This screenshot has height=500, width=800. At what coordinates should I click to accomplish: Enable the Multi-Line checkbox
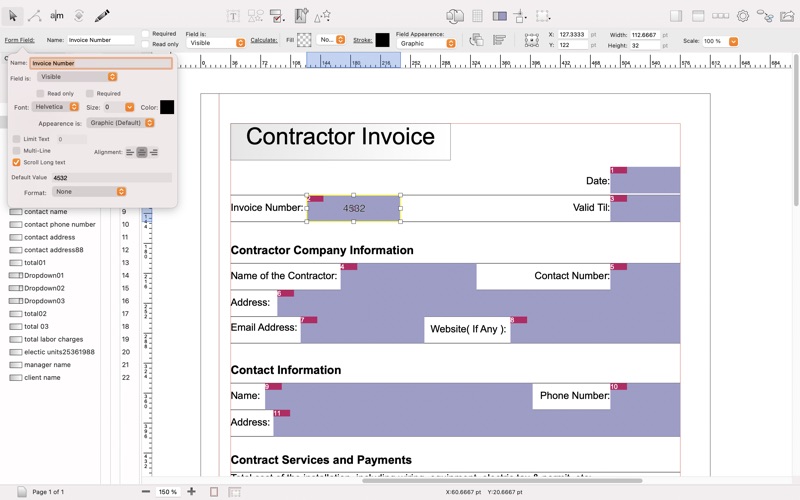tap(16, 151)
